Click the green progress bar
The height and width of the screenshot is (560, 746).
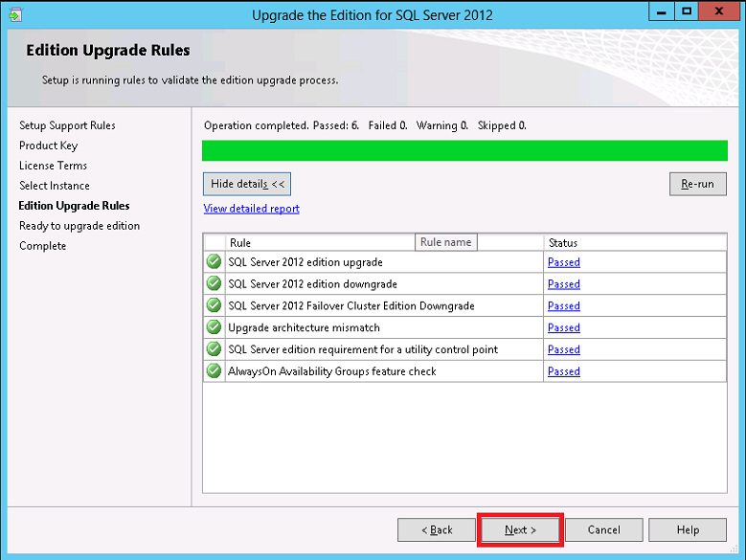pos(464,150)
